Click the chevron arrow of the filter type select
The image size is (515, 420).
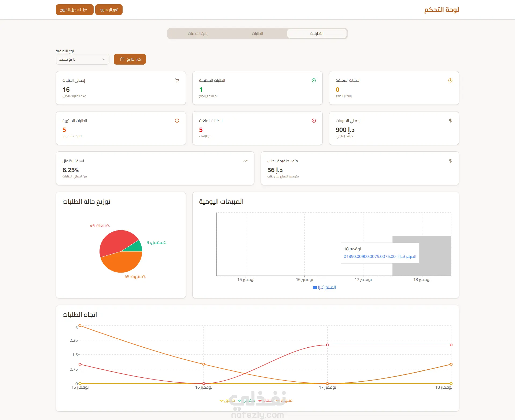[x=104, y=59]
